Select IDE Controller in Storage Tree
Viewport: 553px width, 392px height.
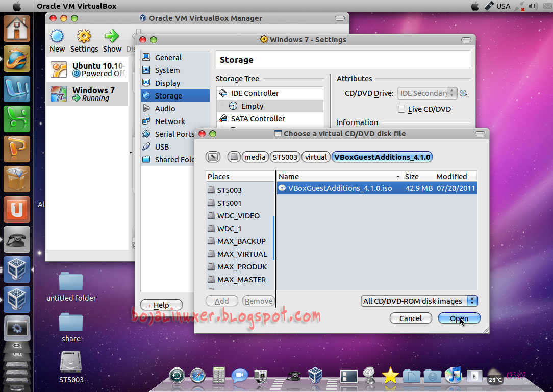click(x=270, y=93)
